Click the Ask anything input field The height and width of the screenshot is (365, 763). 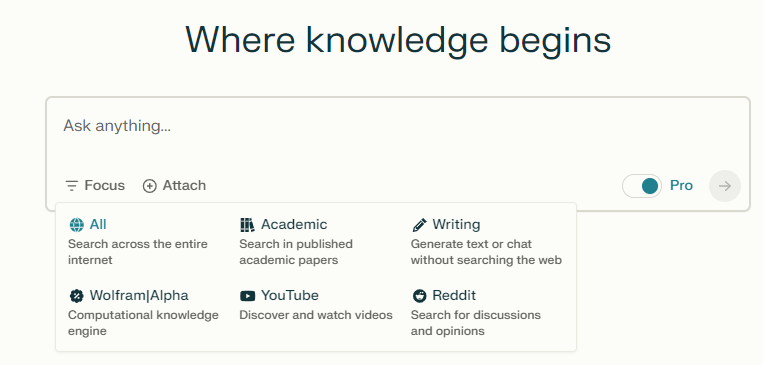(398, 134)
